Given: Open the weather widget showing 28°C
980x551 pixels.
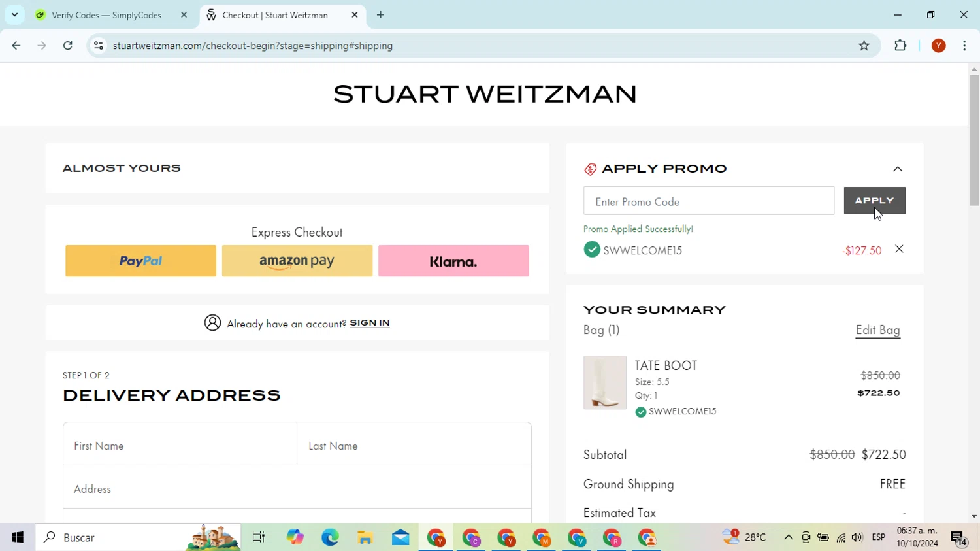Looking at the screenshot, I should [744, 537].
